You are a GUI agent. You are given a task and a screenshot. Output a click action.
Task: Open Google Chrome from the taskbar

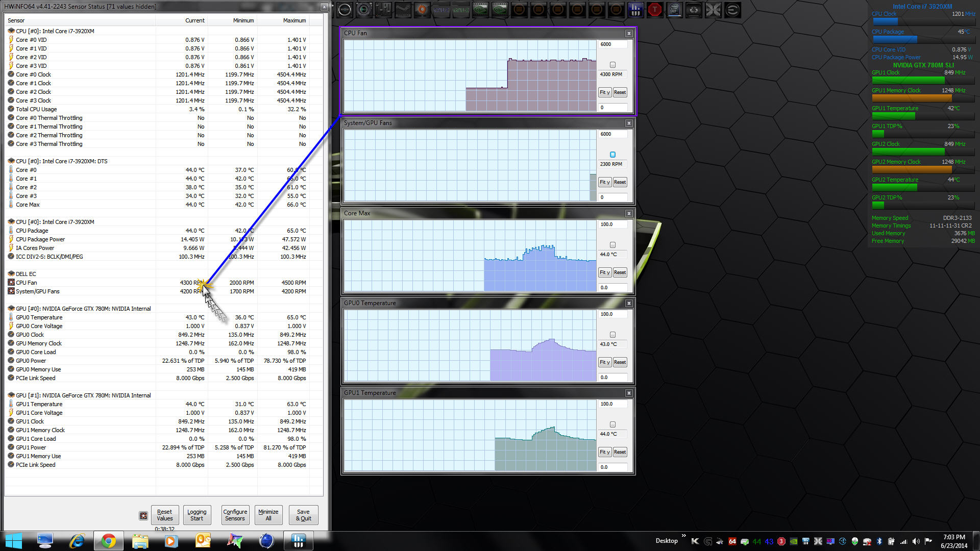click(108, 541)
